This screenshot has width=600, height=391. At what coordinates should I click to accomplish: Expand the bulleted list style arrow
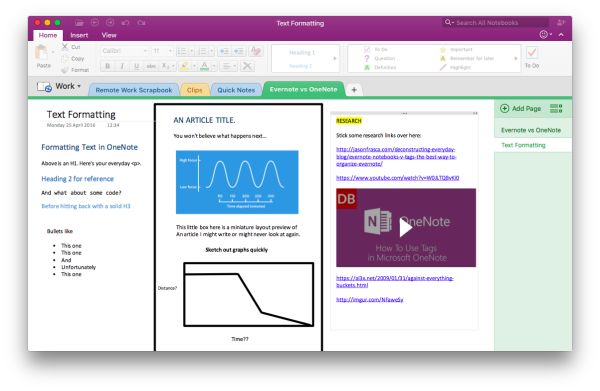pyautogui.click(x=192, y=51)
